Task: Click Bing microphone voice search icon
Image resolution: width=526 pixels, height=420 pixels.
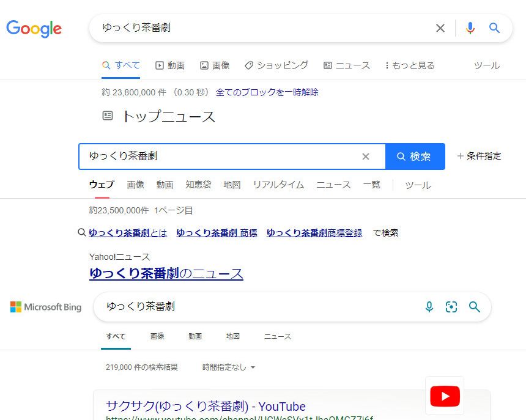Action: 429,307
